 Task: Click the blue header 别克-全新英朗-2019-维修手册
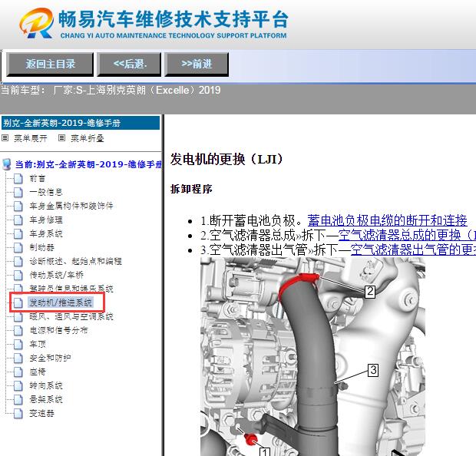point(81,123)
